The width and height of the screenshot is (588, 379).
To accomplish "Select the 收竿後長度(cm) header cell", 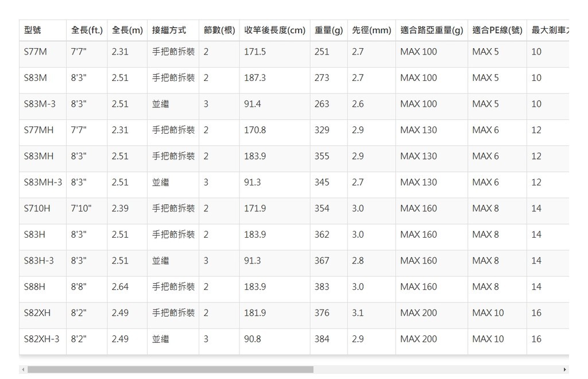I will click(x=274, y=30).
